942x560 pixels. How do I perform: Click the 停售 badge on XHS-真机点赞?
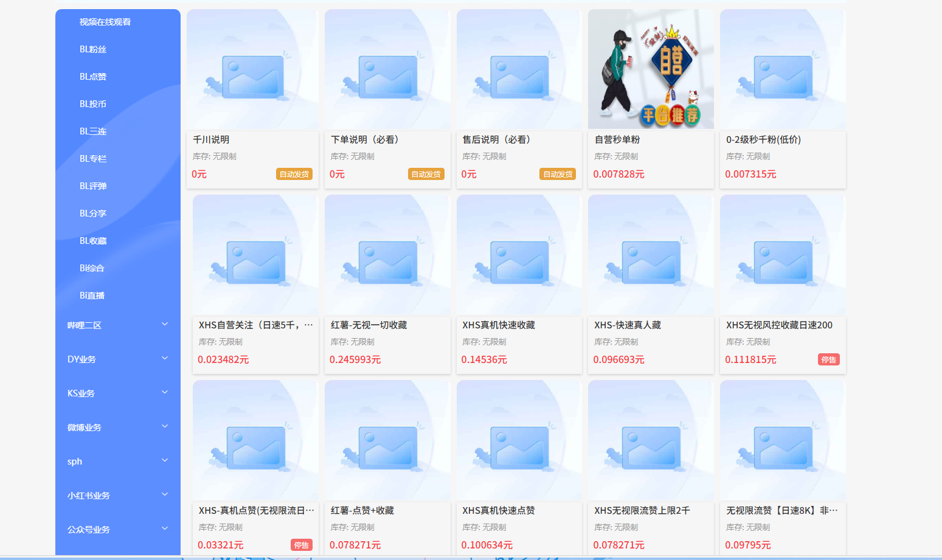(x=301, y=545)
